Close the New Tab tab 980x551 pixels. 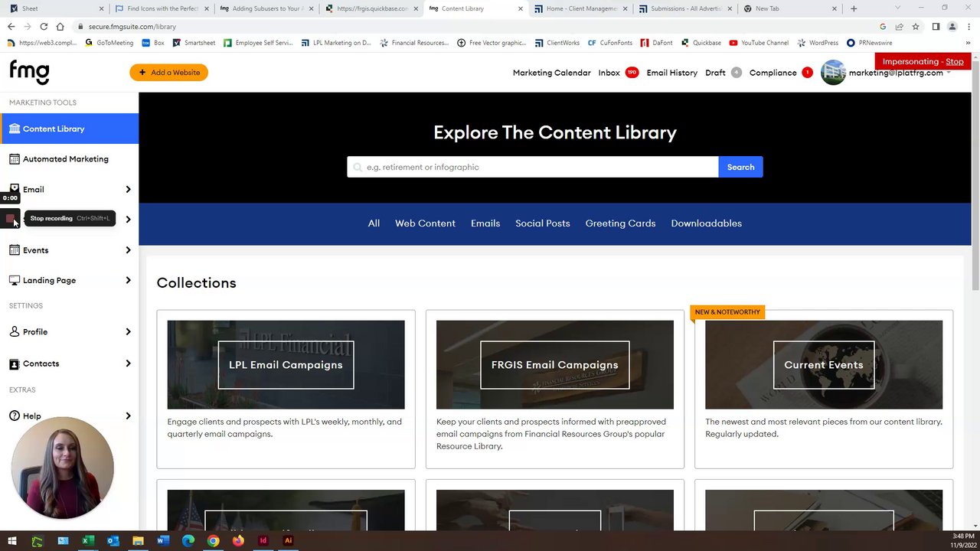point(835,8)
